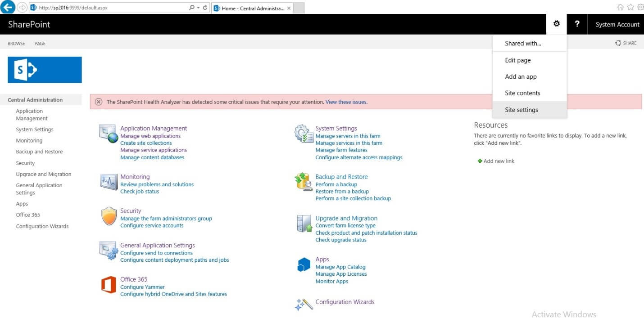Click the Manage the farm administrators group link
This screenshot has width=644, height=318.
166,219
